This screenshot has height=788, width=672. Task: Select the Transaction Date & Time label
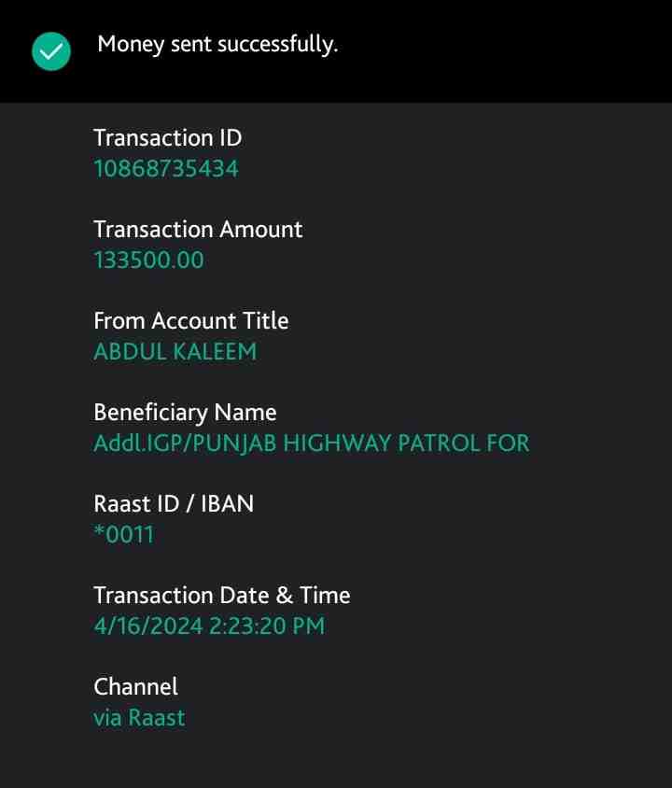[x=221, y=596]
